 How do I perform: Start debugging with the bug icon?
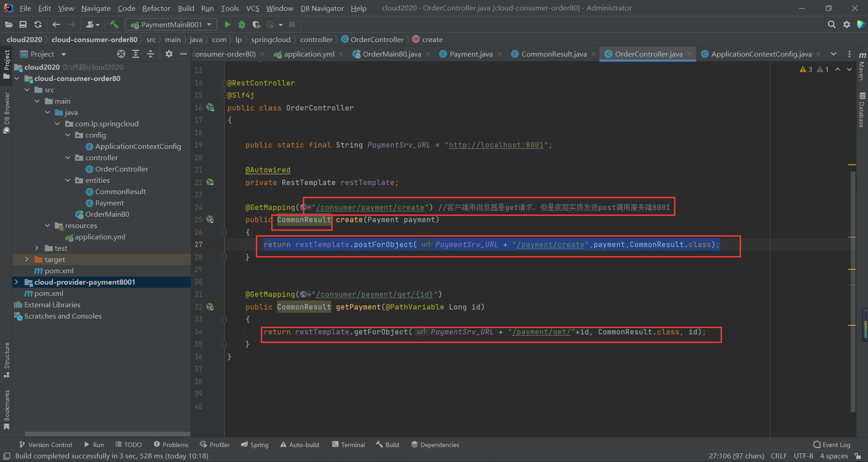242,24
